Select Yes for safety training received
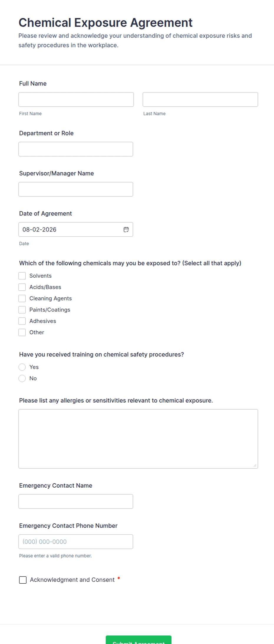Image resolution: width=274 pixels, height=644 pixels. click(22, 367)
